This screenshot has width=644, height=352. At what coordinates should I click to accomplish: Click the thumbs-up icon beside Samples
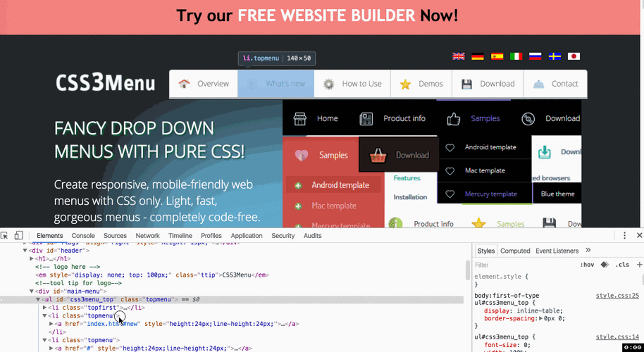[x=454, y=118]
